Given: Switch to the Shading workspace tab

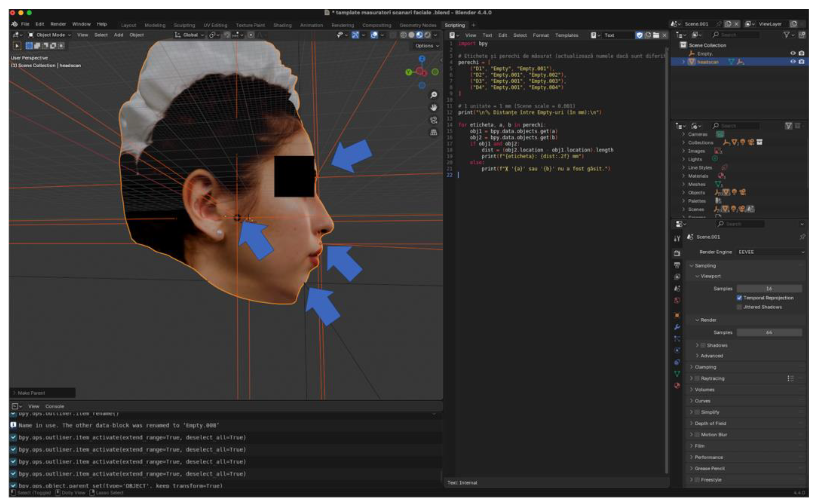Looking at the screenshot, I should (x=282, y=25).
